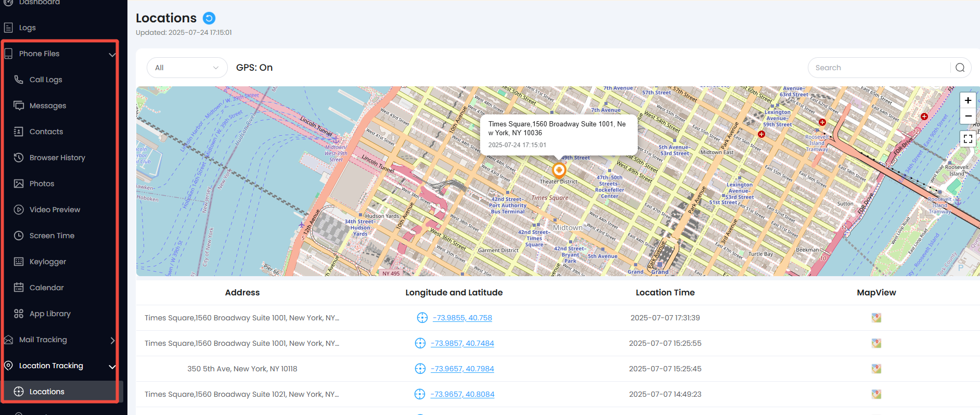Open the All filter dropdown

(187, 68)
